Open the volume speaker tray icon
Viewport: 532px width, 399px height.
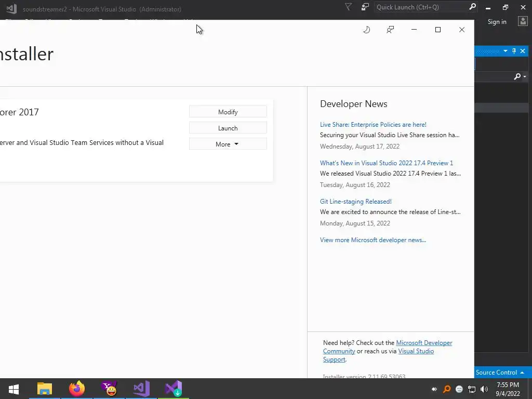[x=484, y=389]
